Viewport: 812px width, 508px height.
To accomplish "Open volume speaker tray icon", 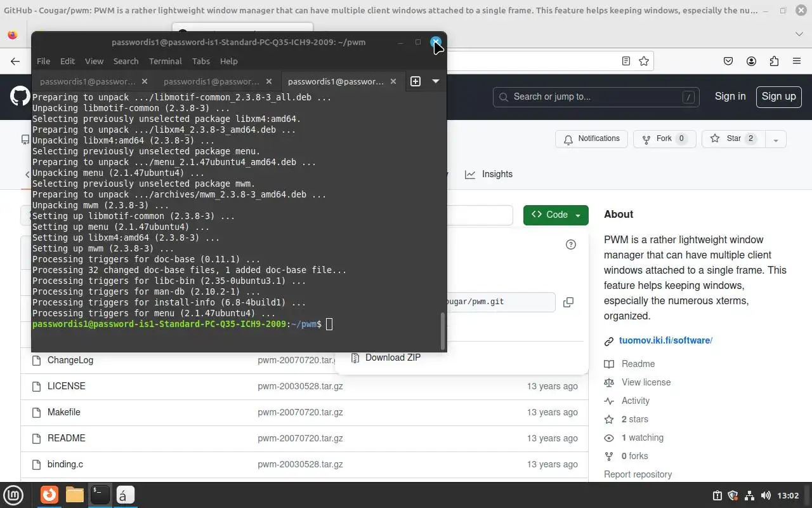I will (766, 495).
